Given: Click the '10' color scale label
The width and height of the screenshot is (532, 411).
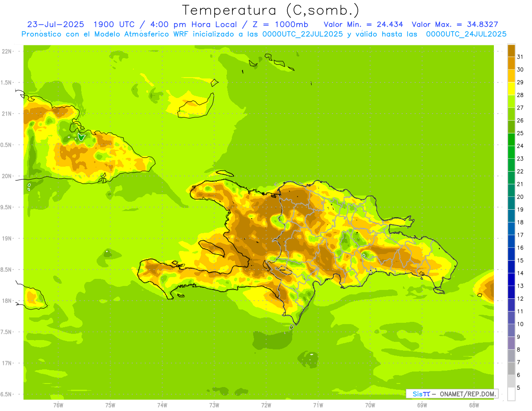Looking at the screenshot, I should coord(520,324).
